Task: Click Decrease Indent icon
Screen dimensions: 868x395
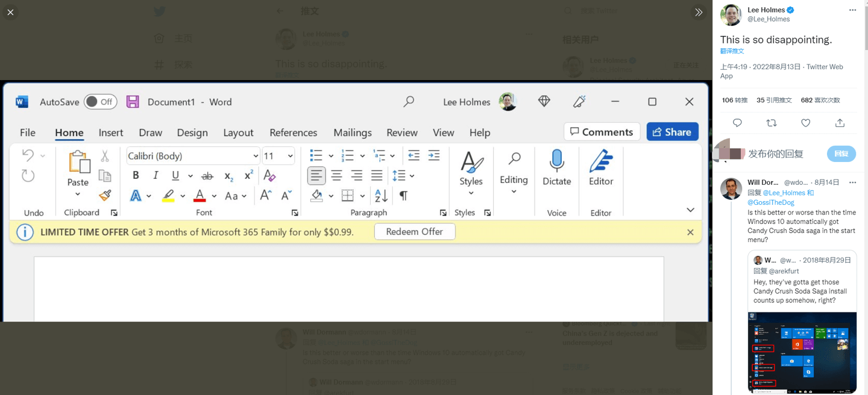Action: pos(414,155)
